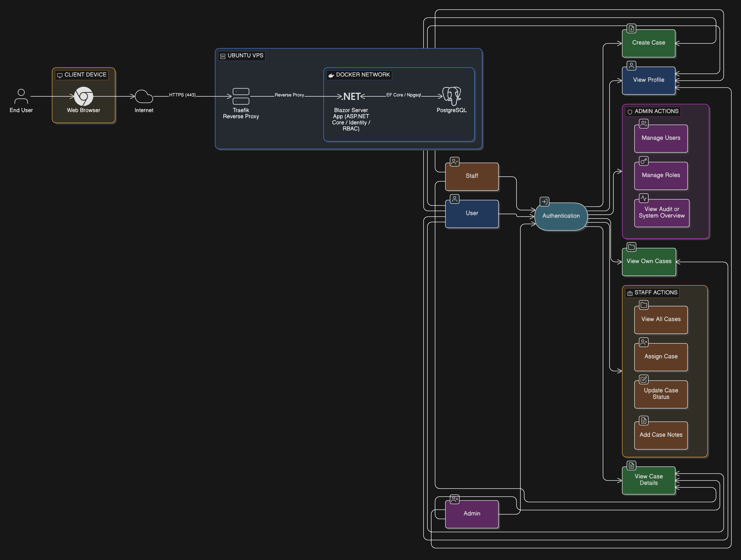Click the Blazor Server App description text
741x560 pixels.
351,119
